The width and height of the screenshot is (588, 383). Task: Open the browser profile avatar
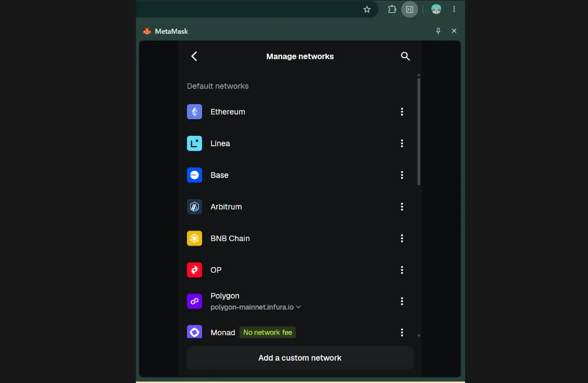click(436, 9)
